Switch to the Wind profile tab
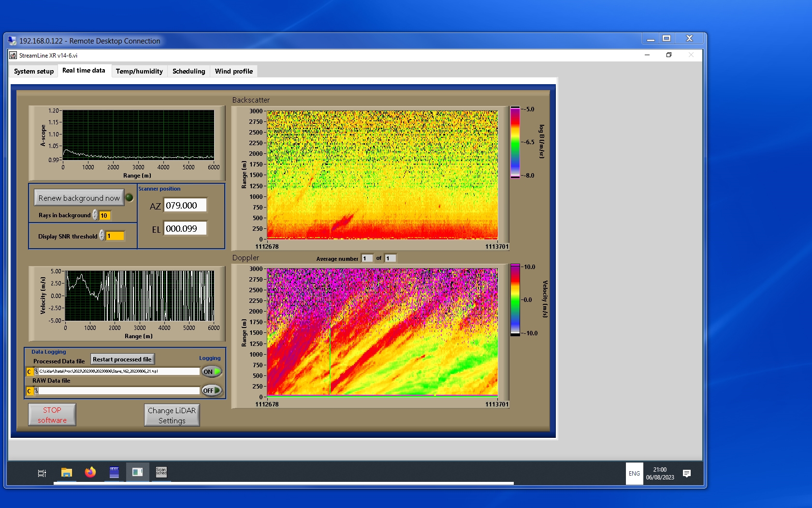The image size is (812, 508). (233, 71)
